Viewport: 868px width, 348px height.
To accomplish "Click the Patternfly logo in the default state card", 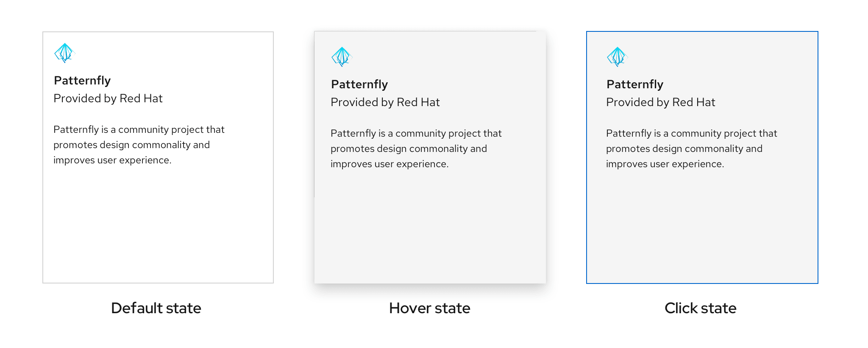I will (x=64, y=53).
